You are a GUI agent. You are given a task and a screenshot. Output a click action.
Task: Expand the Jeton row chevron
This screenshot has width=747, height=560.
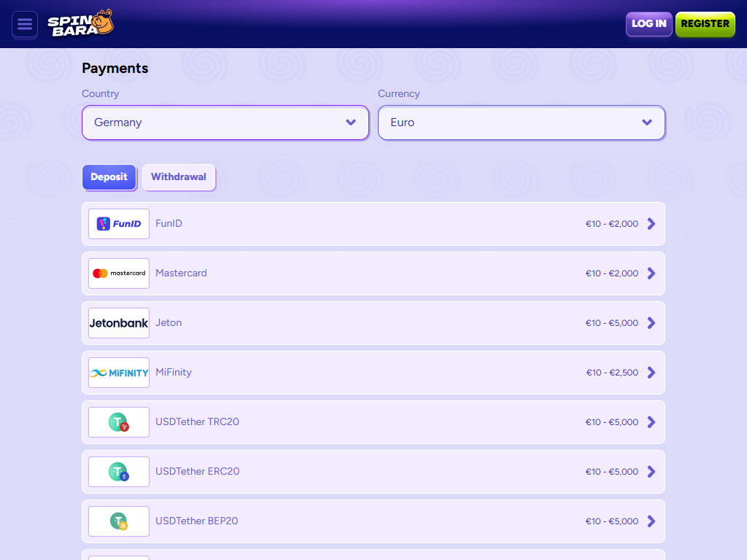[651, 323]
